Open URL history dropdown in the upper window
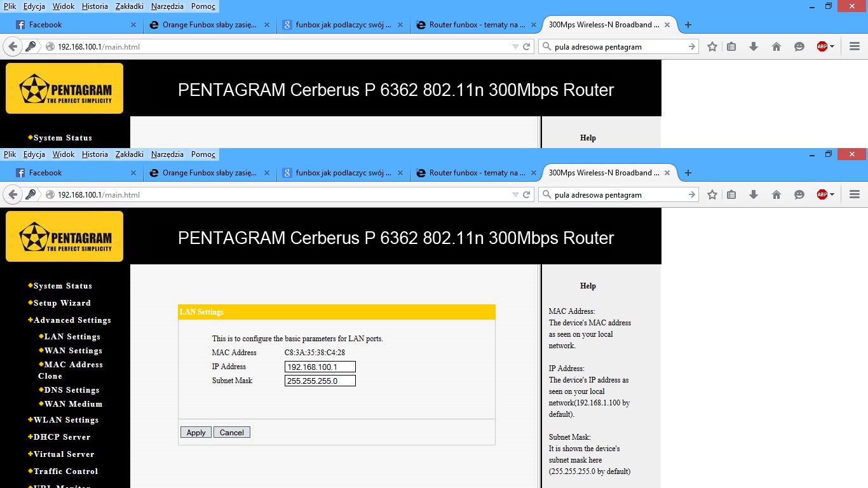The image size is (868, 488). 515,47
